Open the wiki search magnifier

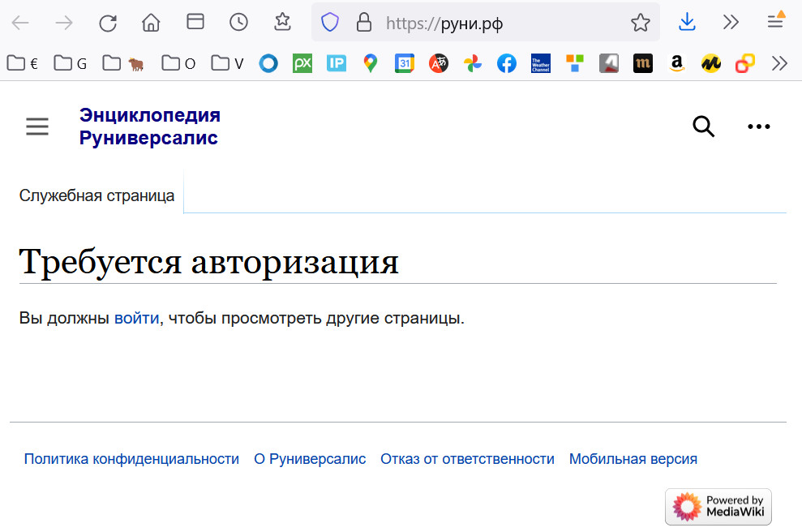click(703, 127)
